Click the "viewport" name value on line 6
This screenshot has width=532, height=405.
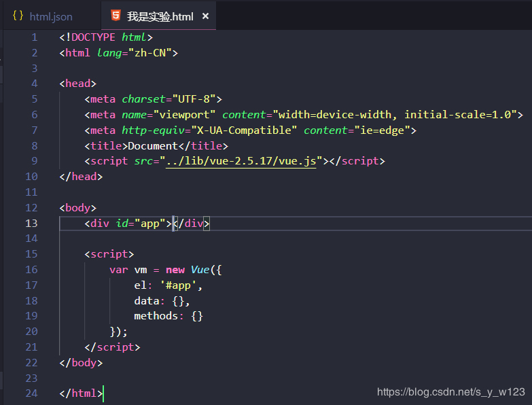click(x=185, y=114)
